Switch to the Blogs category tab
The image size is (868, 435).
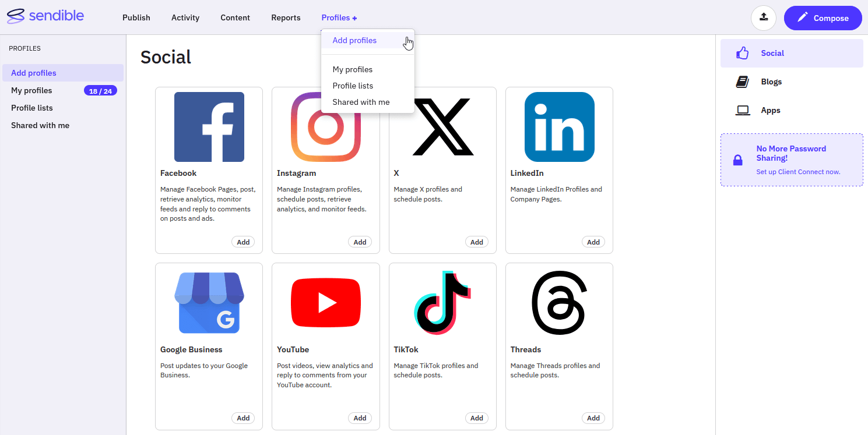[792, 82]
